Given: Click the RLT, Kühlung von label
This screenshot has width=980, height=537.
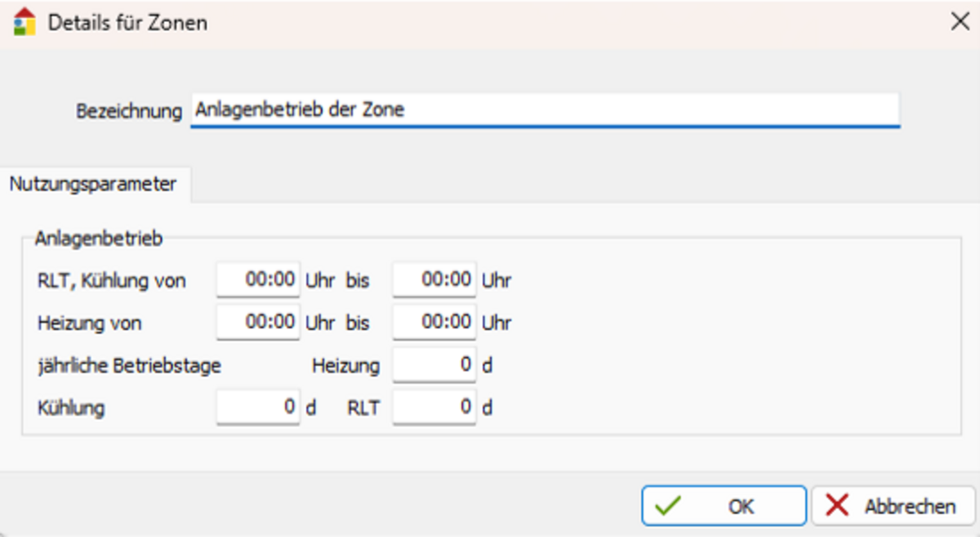Looking at the screenshot, I should (x=112, y=281).
